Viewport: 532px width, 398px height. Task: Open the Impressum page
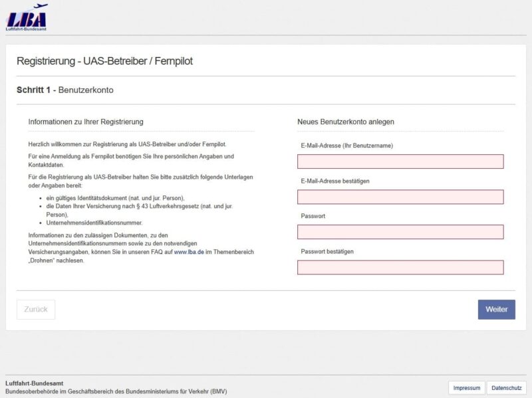click(x=467, y=388)
